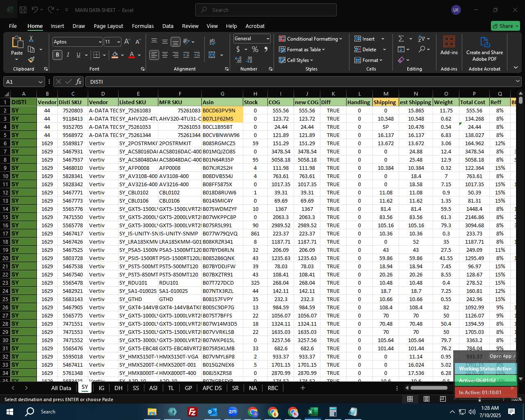
Task: Click Decrease Decimal icon
Action: (249, 60)
